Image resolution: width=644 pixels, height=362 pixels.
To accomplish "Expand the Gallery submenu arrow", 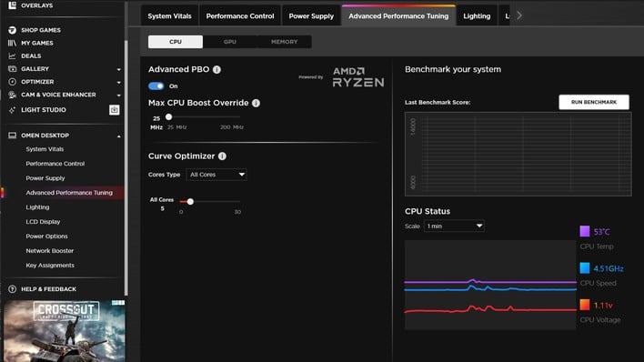I will (x=118, y=69).
